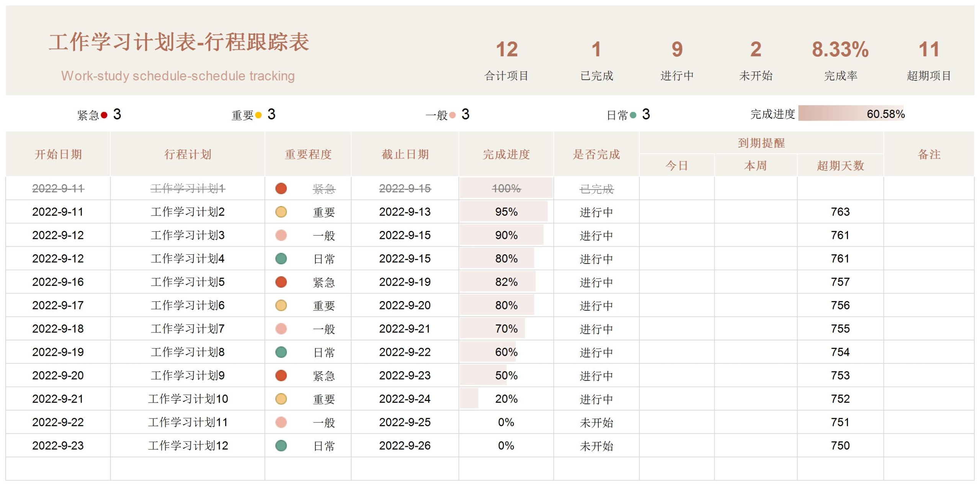The width and height of the screenshot is (980, 486).
Task: Select the struck-through 已完成 status cell
Action: (x=596, y=188)
